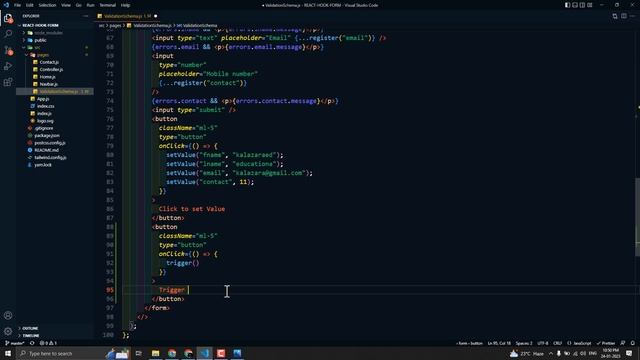Open logo.svg file

tap(45, 121)
